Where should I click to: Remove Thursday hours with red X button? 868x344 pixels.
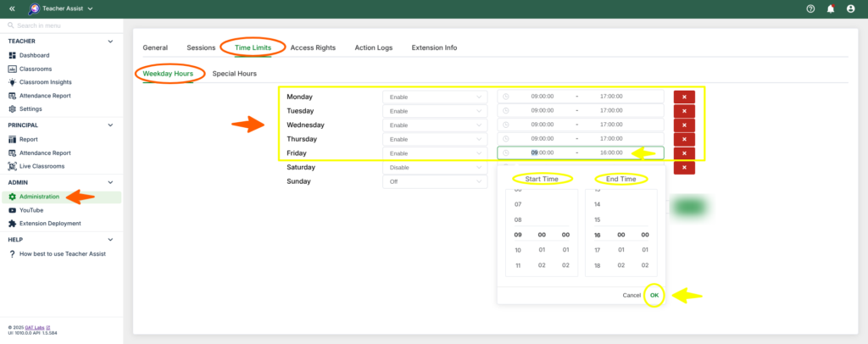pyautogui.click(x=684, y=139)
